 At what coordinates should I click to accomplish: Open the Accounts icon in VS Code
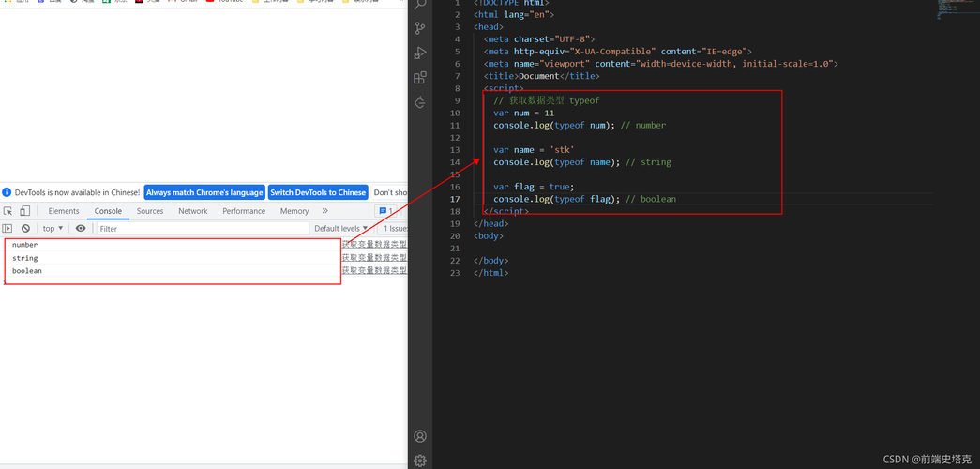coord(420,436)
